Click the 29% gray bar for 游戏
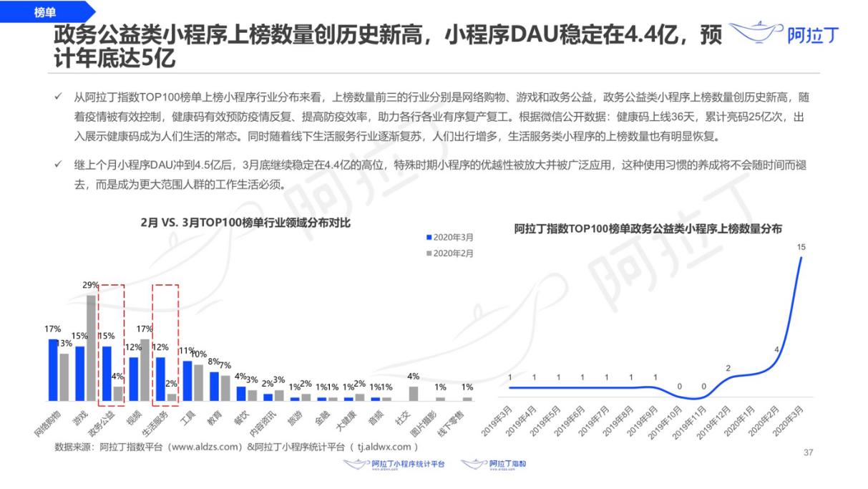 click(91, 347)
